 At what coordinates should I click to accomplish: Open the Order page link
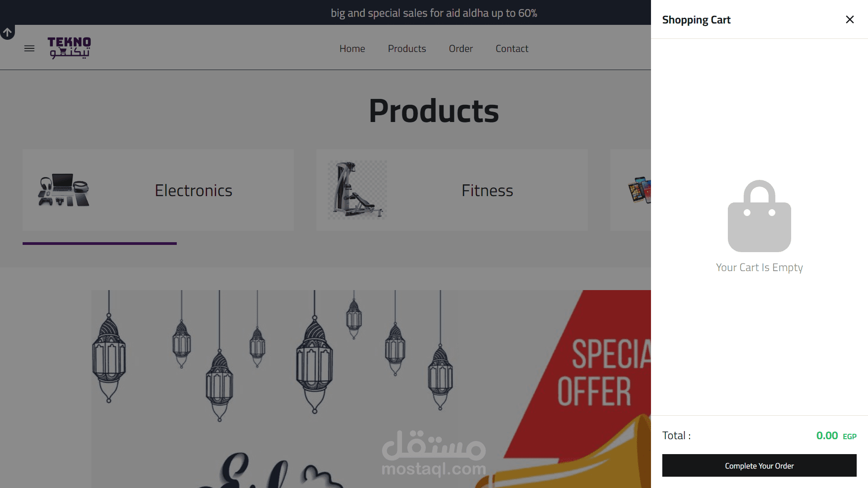[461, 48]
